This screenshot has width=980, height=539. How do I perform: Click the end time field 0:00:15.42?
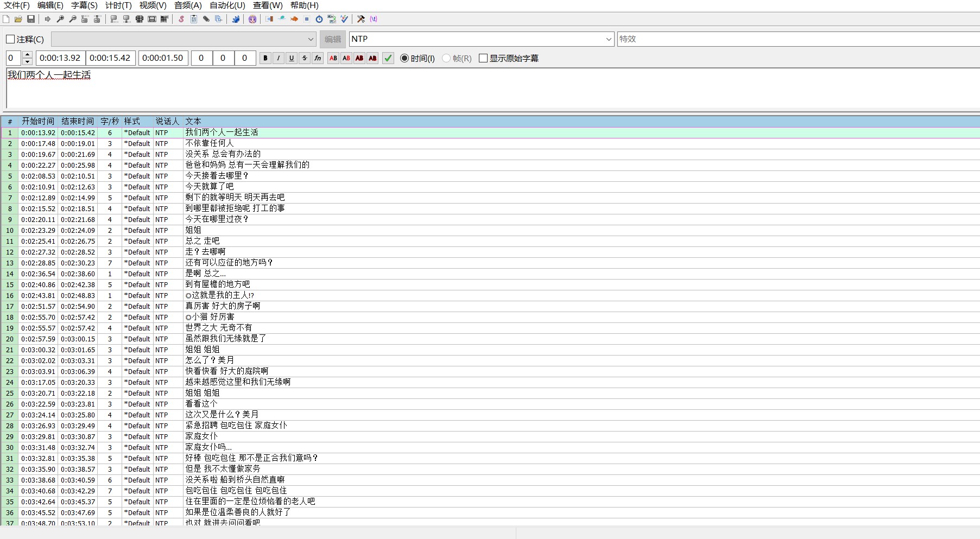click(x=110, y=58)
